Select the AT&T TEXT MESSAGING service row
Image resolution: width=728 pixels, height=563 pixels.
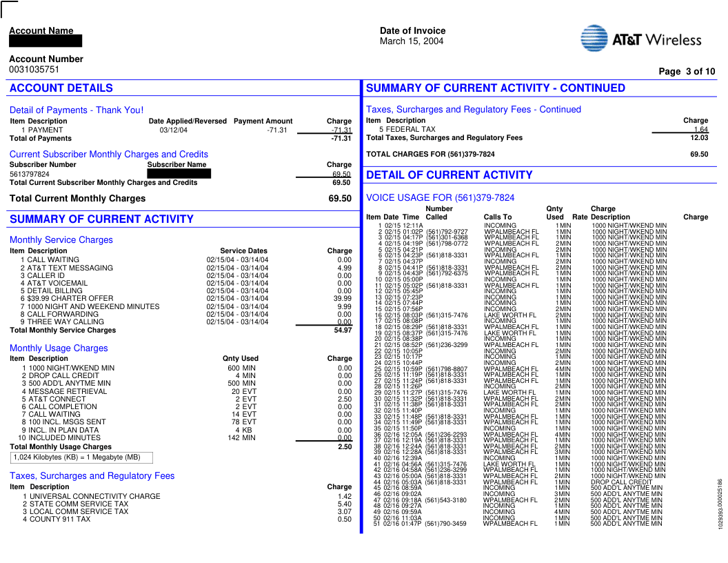70,268
